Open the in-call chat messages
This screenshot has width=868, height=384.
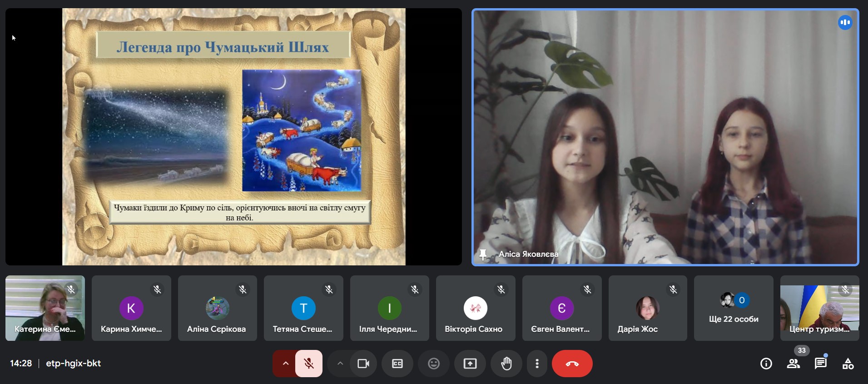pyautogui.click(x=820, y=364)
